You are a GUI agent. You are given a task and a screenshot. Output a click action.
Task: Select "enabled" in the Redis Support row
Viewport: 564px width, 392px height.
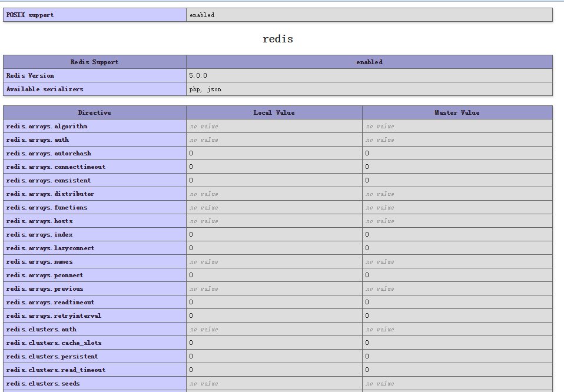coord(369,62)
